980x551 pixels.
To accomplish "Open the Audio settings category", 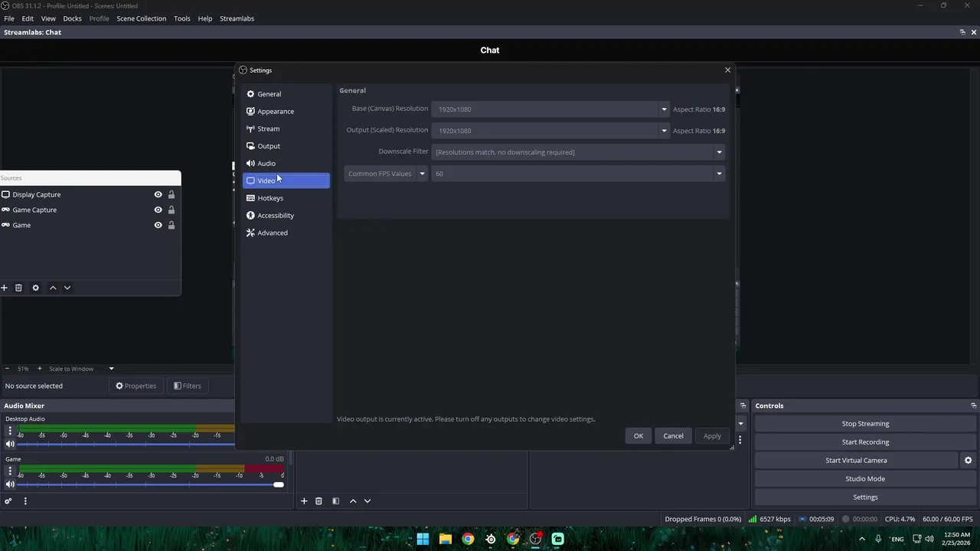I will (286, 164).
